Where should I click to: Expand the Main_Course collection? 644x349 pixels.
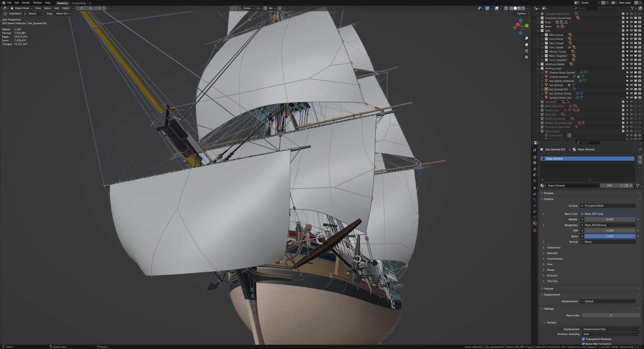pos(542,34)
